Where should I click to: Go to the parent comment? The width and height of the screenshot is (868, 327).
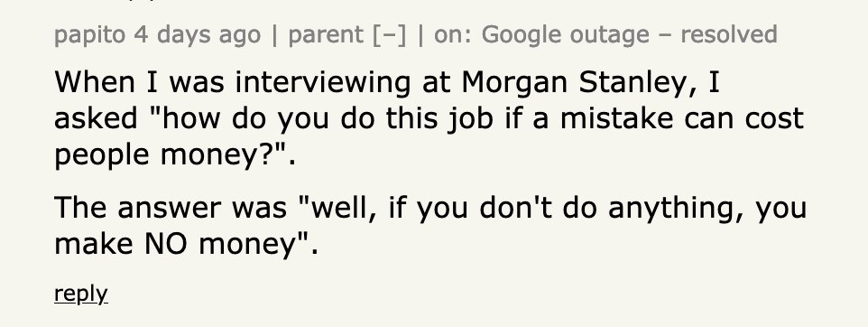pos(325,35)
